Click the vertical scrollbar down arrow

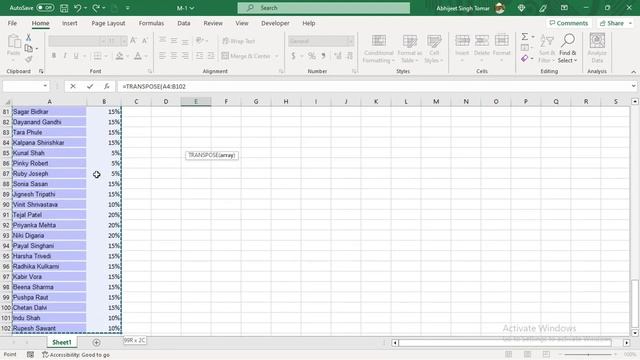pyautogui.click(x=635, y=333)
